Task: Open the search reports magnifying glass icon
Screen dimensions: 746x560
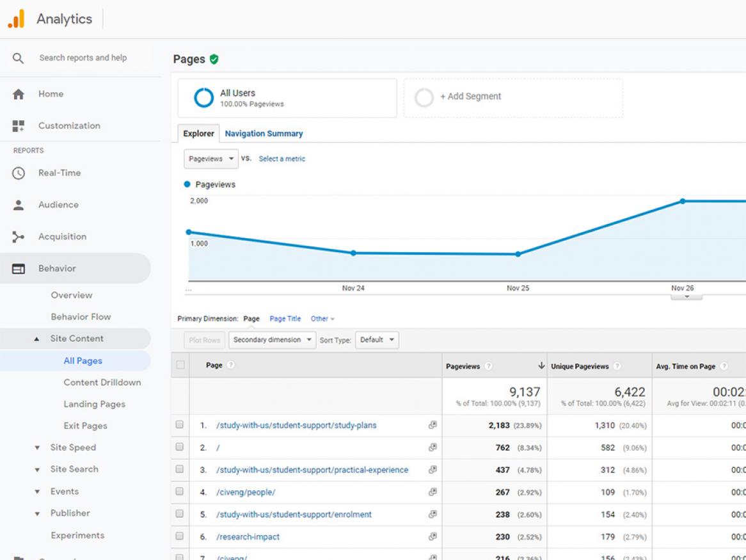Action: tap(19, 58)
